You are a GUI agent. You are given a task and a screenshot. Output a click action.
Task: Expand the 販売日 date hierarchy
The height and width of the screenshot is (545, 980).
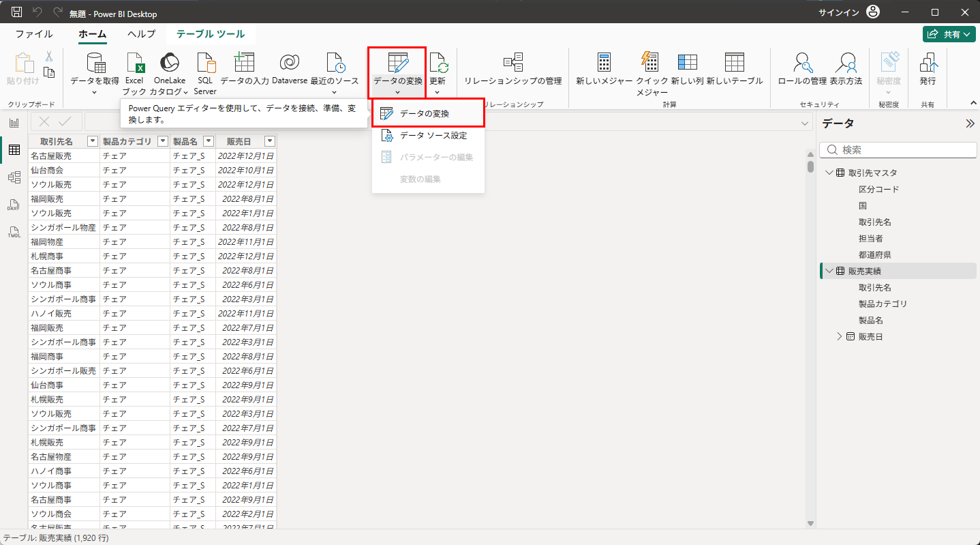pyautogui.click(x=839, y=336)
